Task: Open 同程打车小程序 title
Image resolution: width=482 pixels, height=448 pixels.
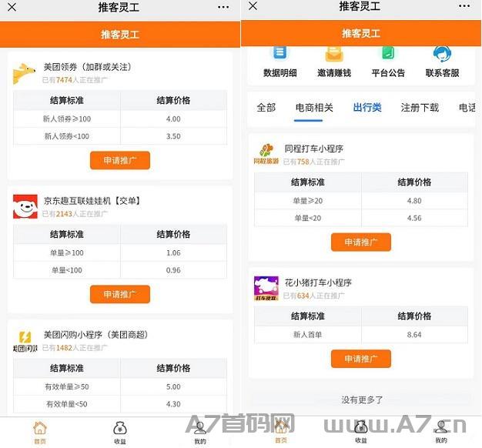Action: (x=314, y=149)
